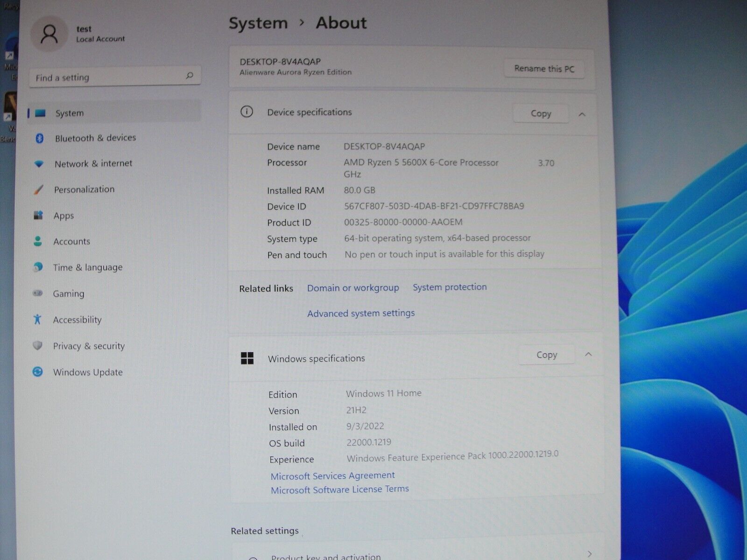Click the System monitor icon in sidebar
The height and width of the screenshot is (560, 747).
point(40,113)
